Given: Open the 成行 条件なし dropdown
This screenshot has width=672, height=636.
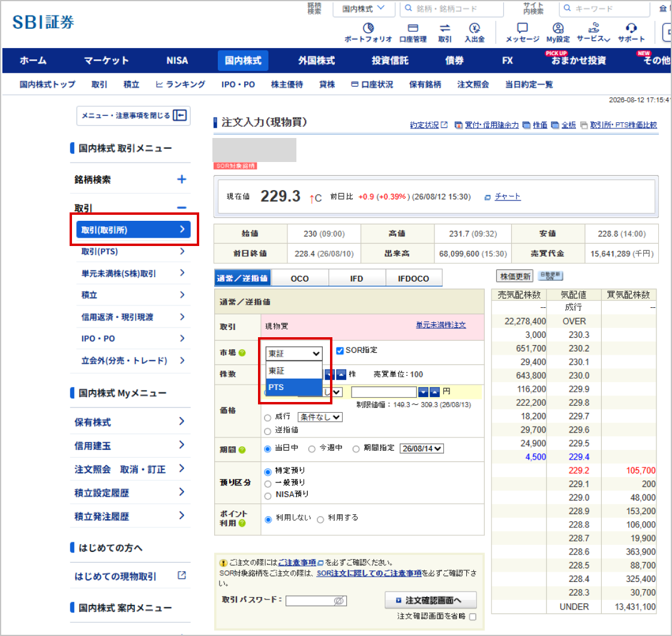Looking at the screenshot, I should (x=320, y=417).
